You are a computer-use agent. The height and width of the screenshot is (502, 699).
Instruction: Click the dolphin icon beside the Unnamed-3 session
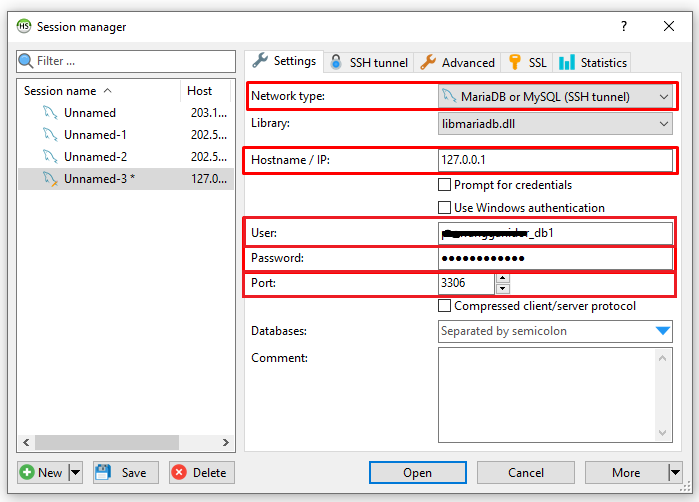[50, 179]
